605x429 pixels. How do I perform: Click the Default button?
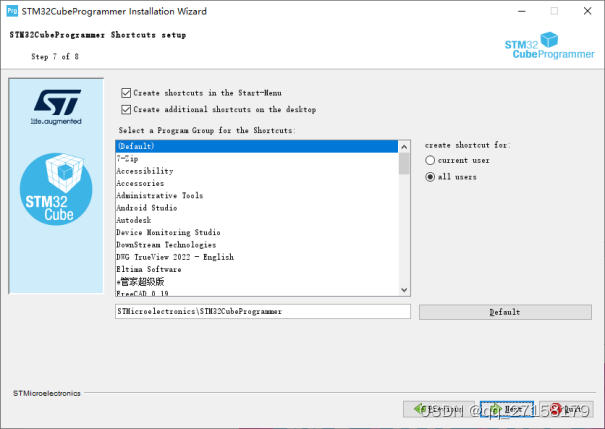[x=505, y=312]
